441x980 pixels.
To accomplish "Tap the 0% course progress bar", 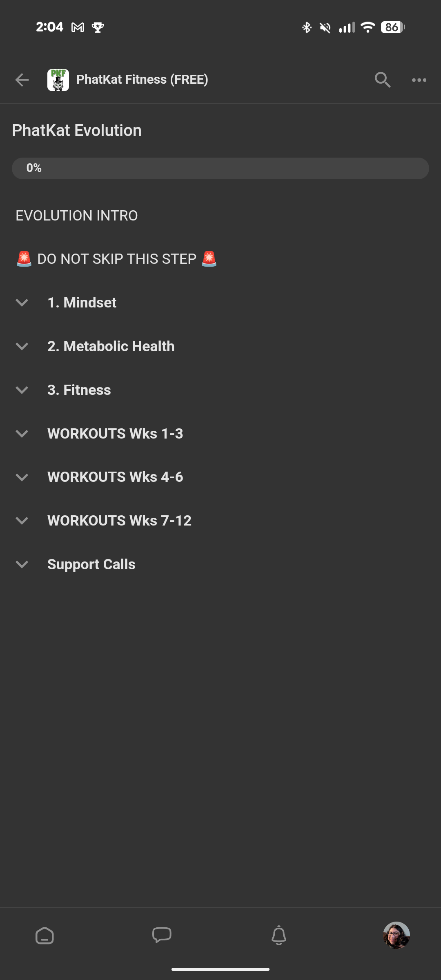I will [x=220, y=168].
